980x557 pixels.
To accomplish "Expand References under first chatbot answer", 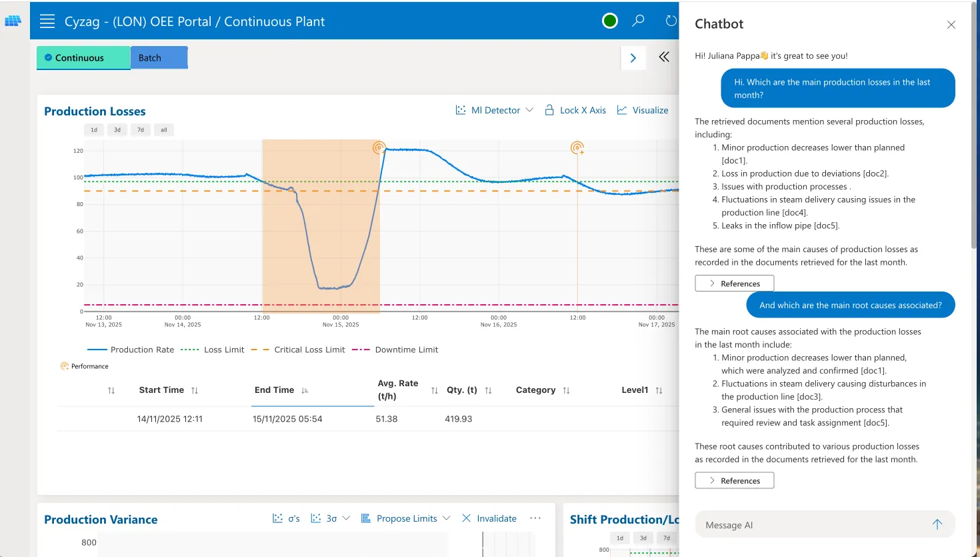I will (x=734, y=284).
